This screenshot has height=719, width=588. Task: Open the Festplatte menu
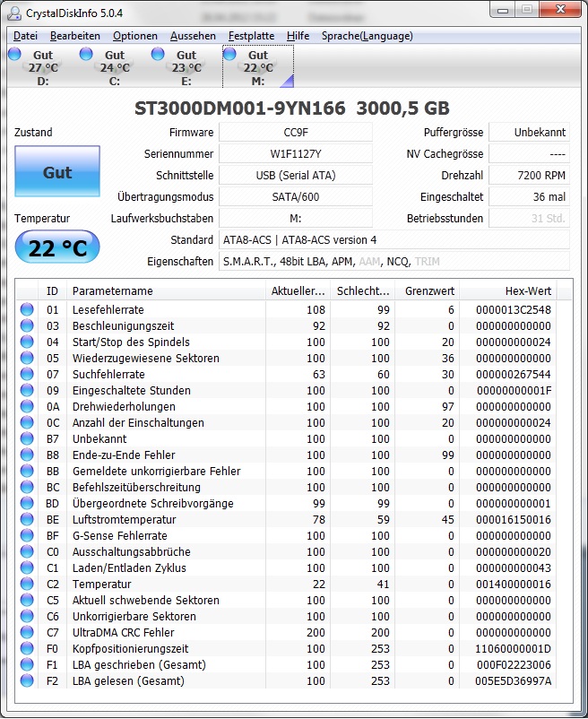tap(251, 36)
